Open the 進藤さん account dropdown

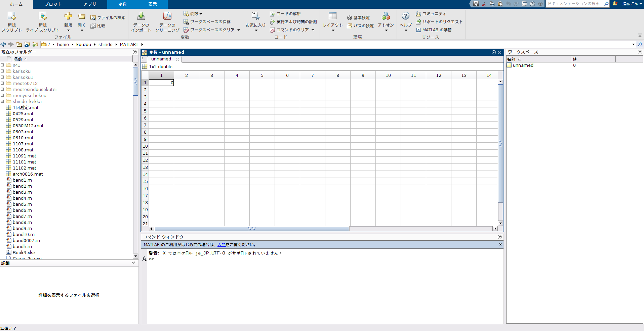[x=632, y=4]
